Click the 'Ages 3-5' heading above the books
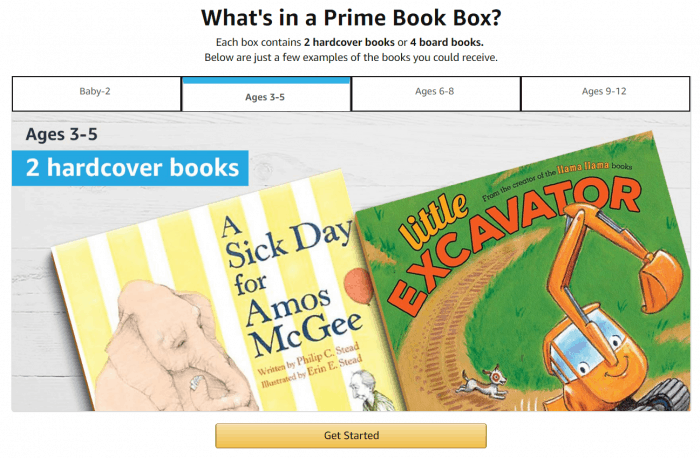700x458 pixels. click(x=62, y=134)
